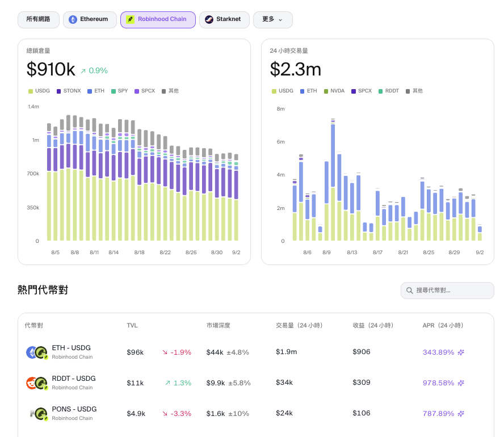Image resolution: width=504 pixels, height=437 pixels.
Task: Focus the 搜尋代幣對 search field
Action: pos(447,291)
